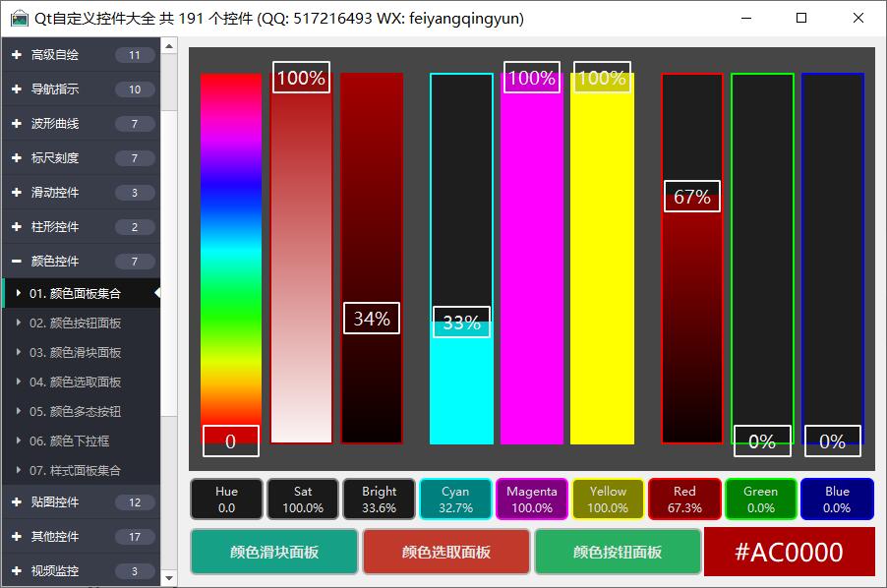Click the plus icon beside 贴图控件
Image resolution: width=887 pixels, height=588 pixels.
(x=17, y=502)
